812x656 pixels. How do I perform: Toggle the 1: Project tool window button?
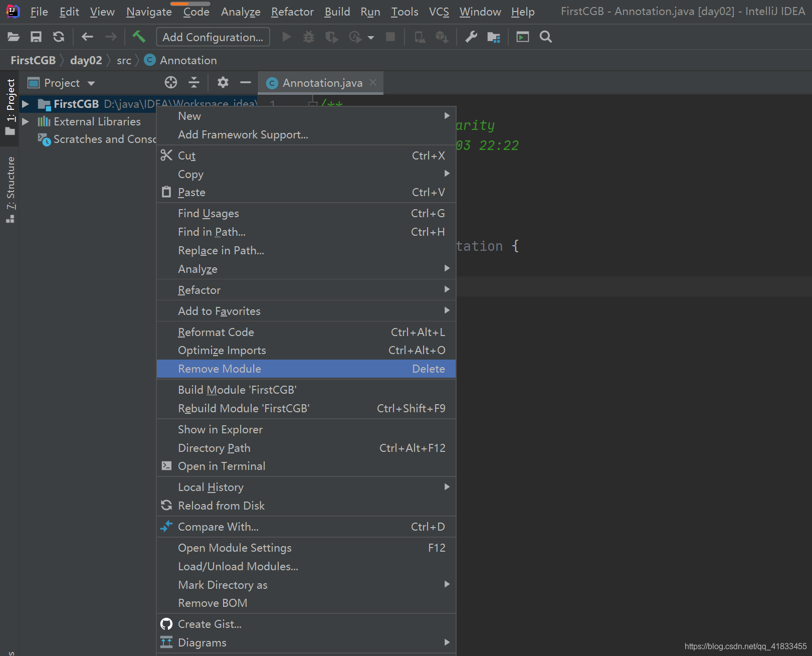pos(11,107)
